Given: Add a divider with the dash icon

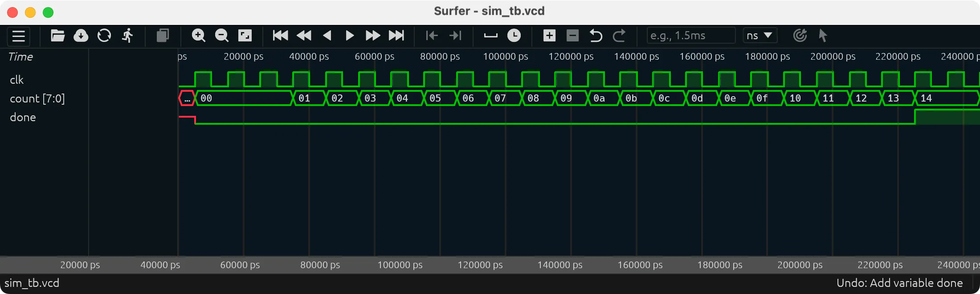Looking at the screenshot, I should tap(491, 36).
